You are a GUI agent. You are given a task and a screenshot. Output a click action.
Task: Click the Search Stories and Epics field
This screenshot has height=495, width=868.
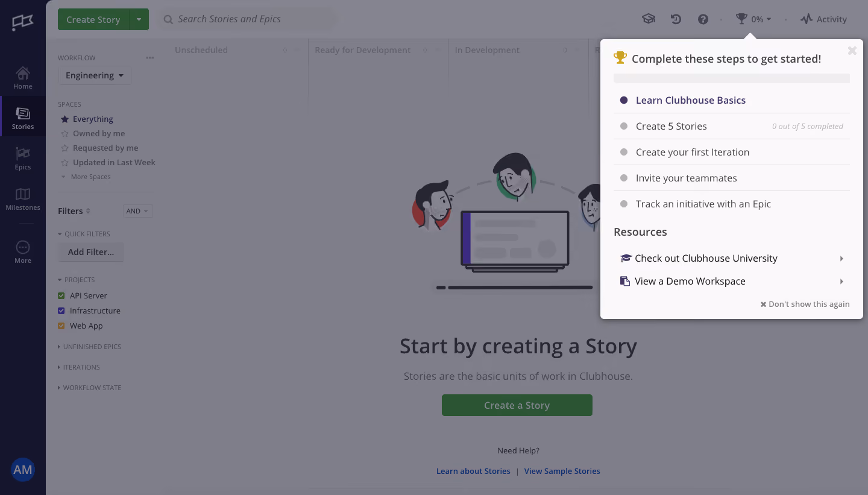pyautogui.click(x=247, y=19)
